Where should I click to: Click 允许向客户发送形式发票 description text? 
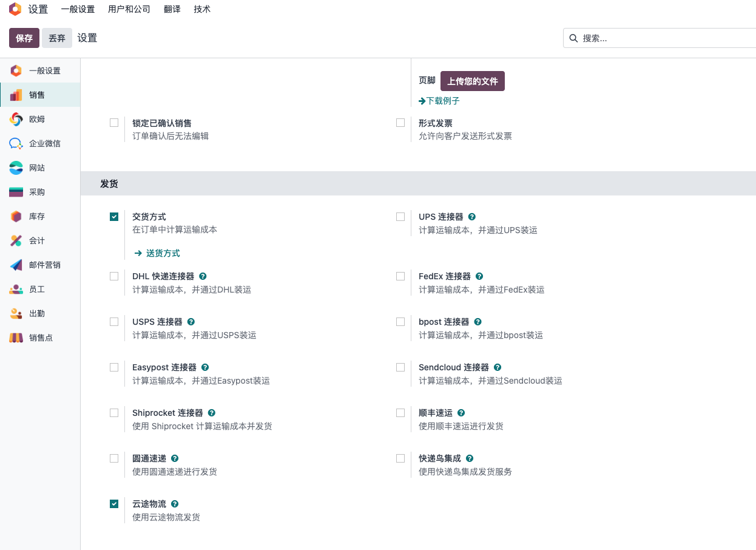465,136
